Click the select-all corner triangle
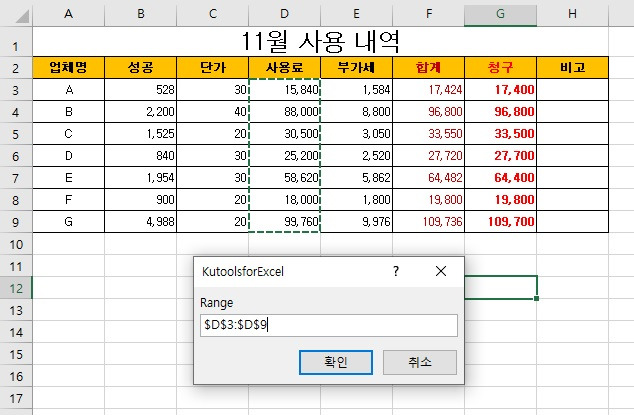634x415 pixels. tap(21, 16)
